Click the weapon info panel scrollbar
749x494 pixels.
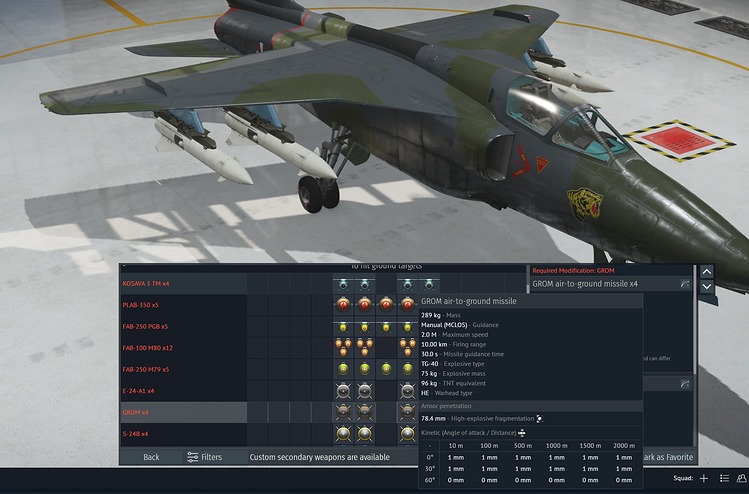point(695,320)
